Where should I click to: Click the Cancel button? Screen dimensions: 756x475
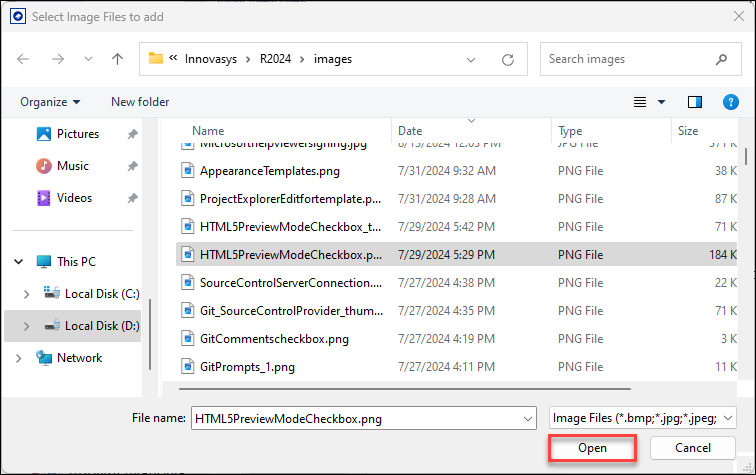692,448
